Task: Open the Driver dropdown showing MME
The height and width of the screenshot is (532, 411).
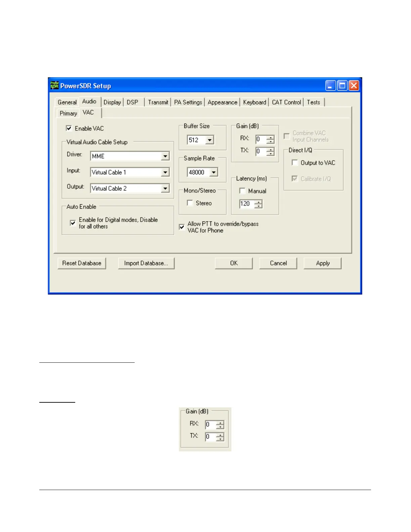Action: [x=165, y=156]
